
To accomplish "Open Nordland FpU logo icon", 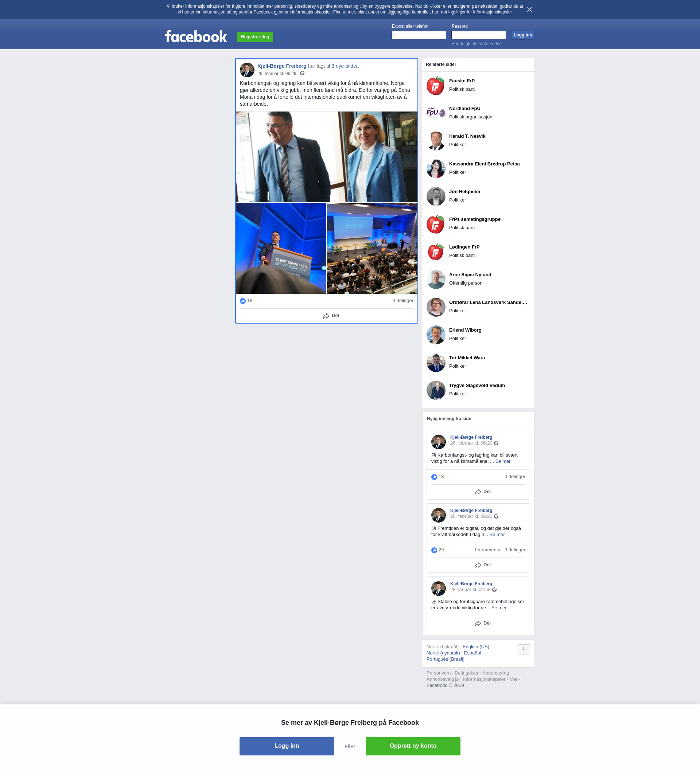I will [x=436, y=113].
